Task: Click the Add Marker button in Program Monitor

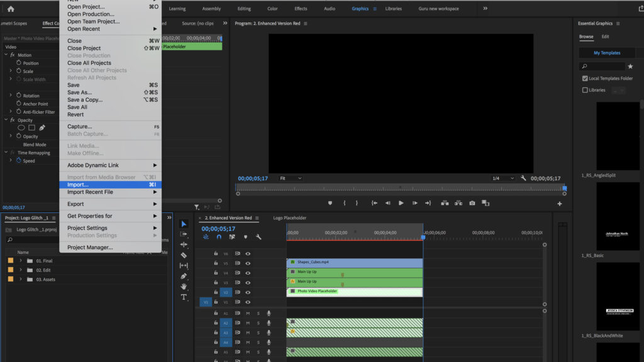Action: (x=330, y=203)
